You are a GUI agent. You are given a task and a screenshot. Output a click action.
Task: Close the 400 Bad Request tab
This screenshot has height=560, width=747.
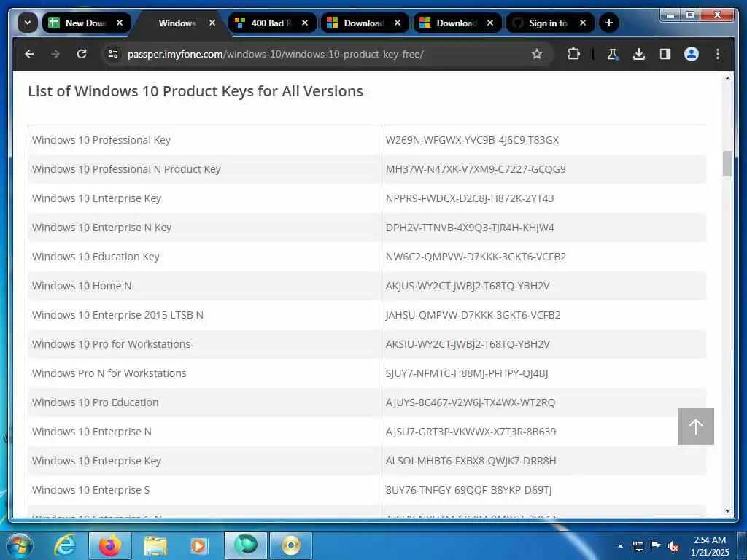coord(305,23)
